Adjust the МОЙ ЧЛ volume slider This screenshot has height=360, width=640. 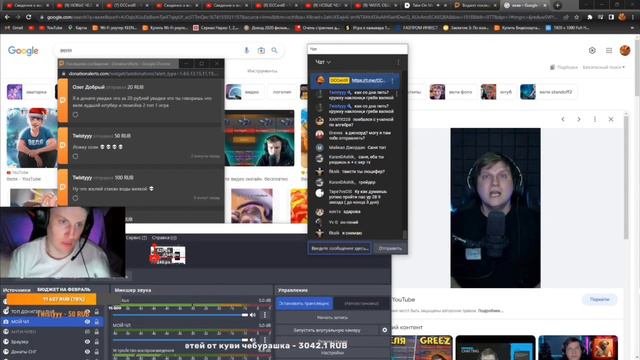[180, 340]
